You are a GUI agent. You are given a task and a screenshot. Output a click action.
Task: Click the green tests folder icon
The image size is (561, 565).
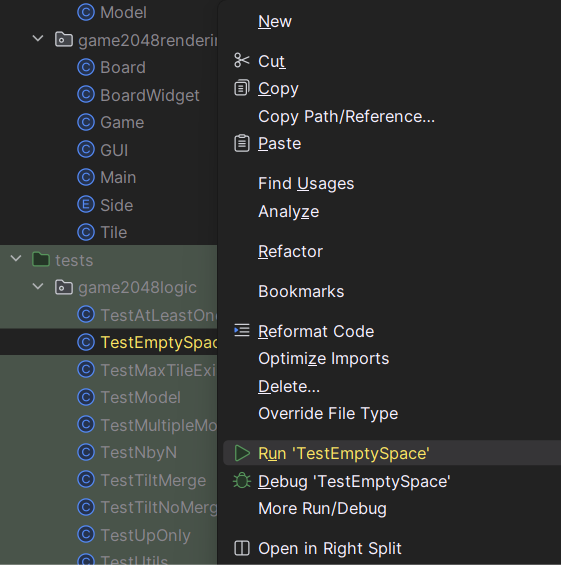click(x=41, y=259)
